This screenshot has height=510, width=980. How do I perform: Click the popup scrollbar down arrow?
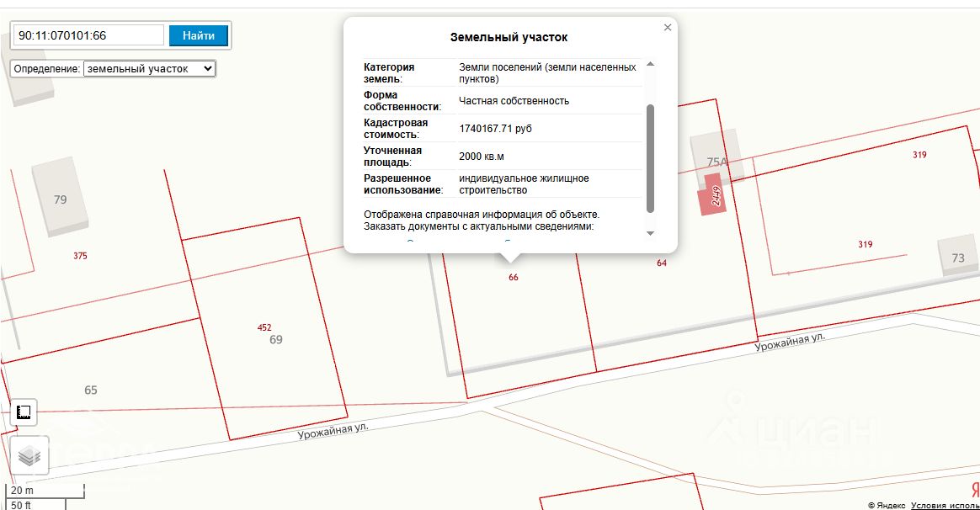[650, 233]
